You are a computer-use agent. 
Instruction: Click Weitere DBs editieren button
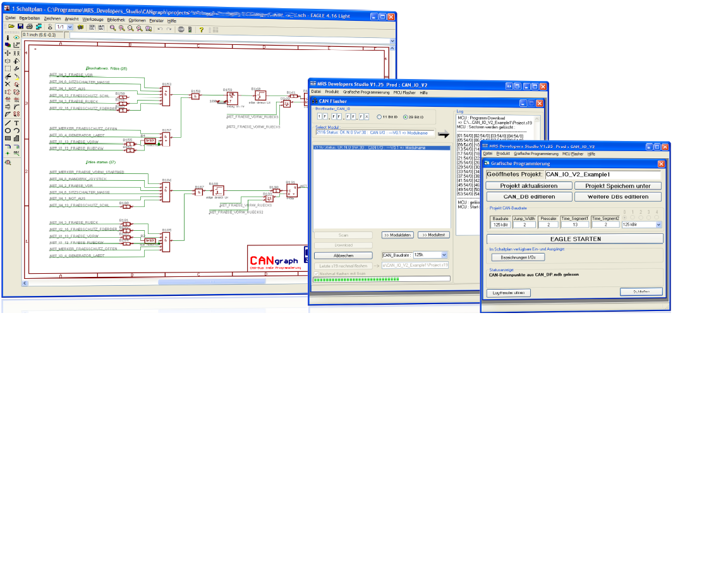click(x=617, y=197)
